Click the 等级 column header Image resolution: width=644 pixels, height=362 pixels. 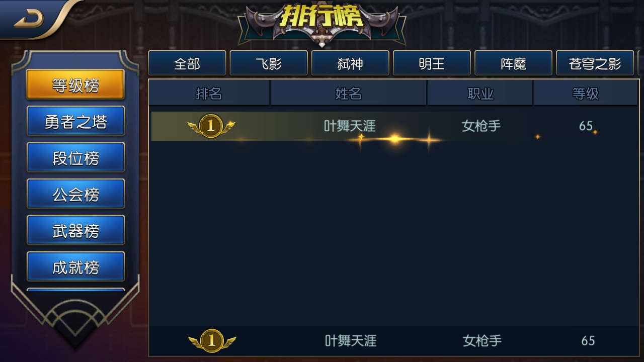pos(586,93)
